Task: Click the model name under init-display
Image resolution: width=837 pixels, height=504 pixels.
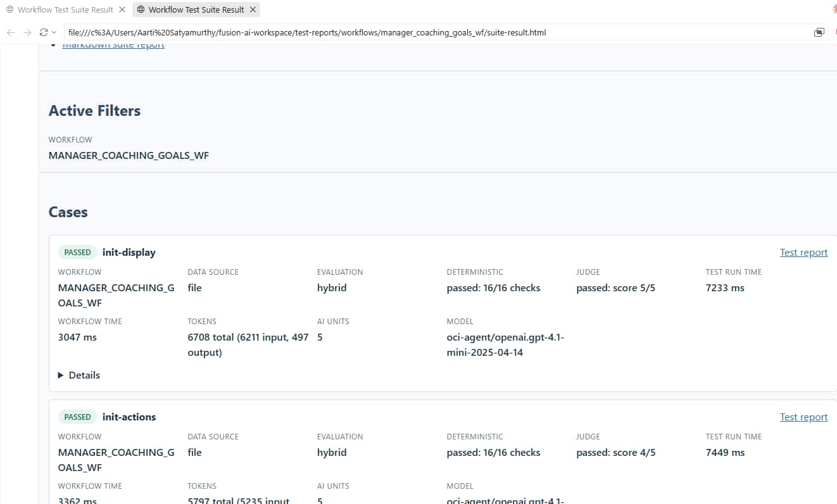Action: click(x=505, y=344)
